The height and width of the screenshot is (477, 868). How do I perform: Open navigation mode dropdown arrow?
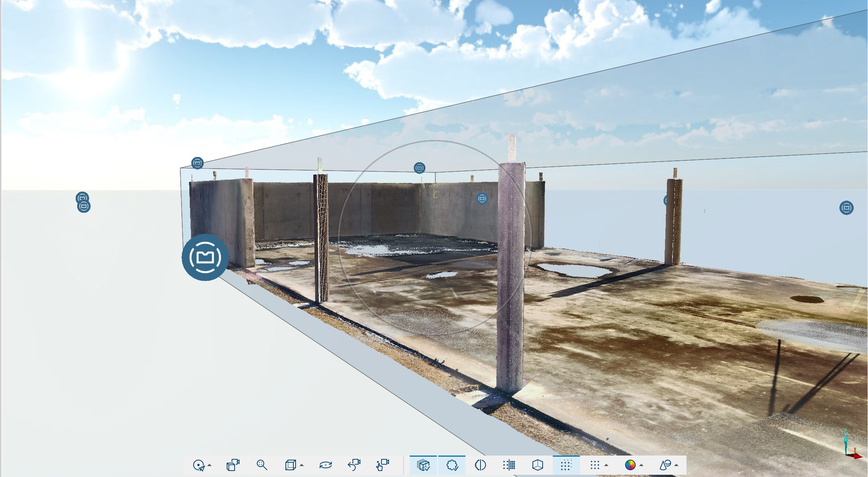click(x=210, y=466)
